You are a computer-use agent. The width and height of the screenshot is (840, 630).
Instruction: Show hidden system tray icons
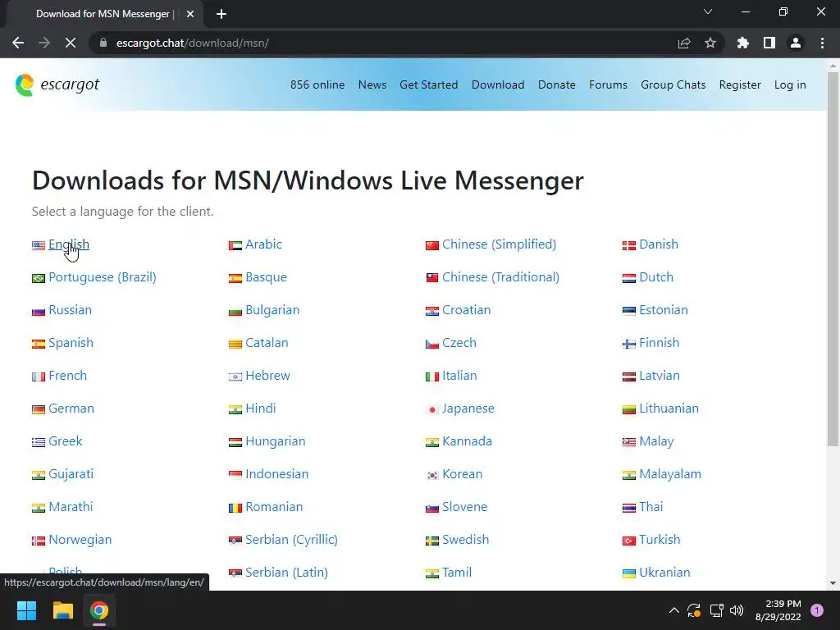674,610
